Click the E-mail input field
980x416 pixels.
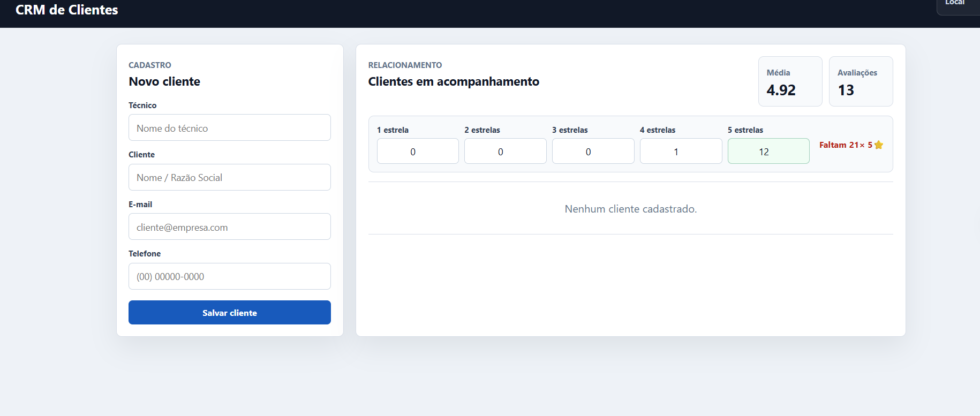pyautogui.click(x=229, y=226)
